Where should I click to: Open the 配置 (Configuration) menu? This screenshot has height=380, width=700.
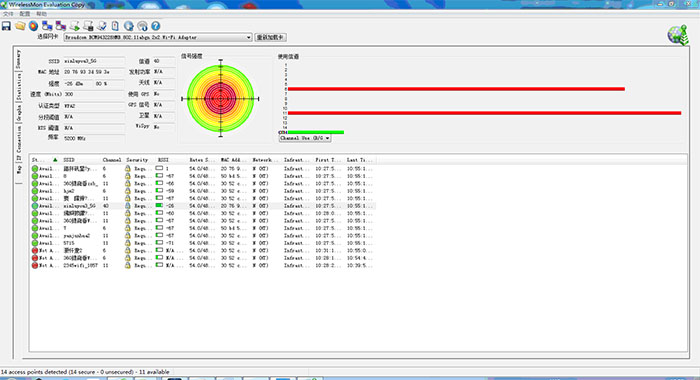pyautogui.click(x=25, y=14)
